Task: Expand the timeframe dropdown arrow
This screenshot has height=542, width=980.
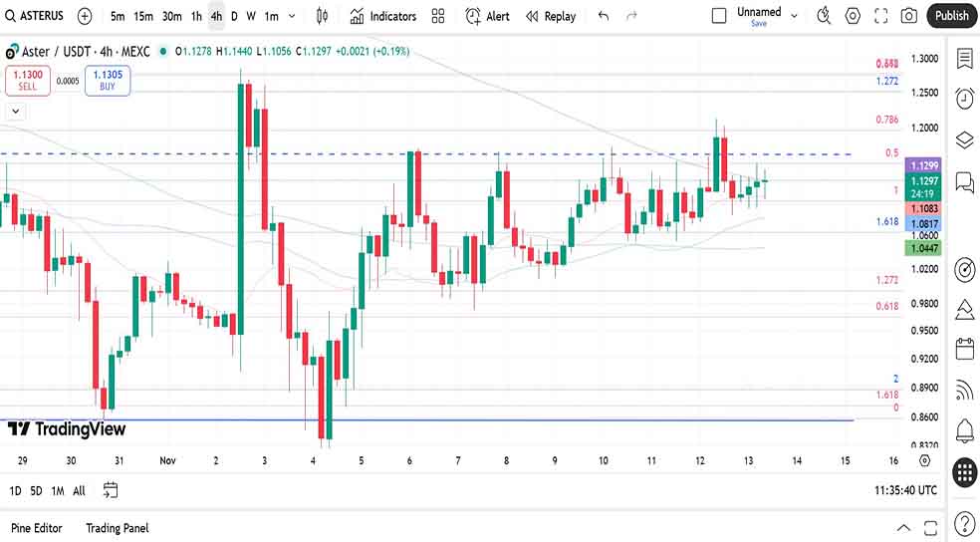Action: (291, 16)
